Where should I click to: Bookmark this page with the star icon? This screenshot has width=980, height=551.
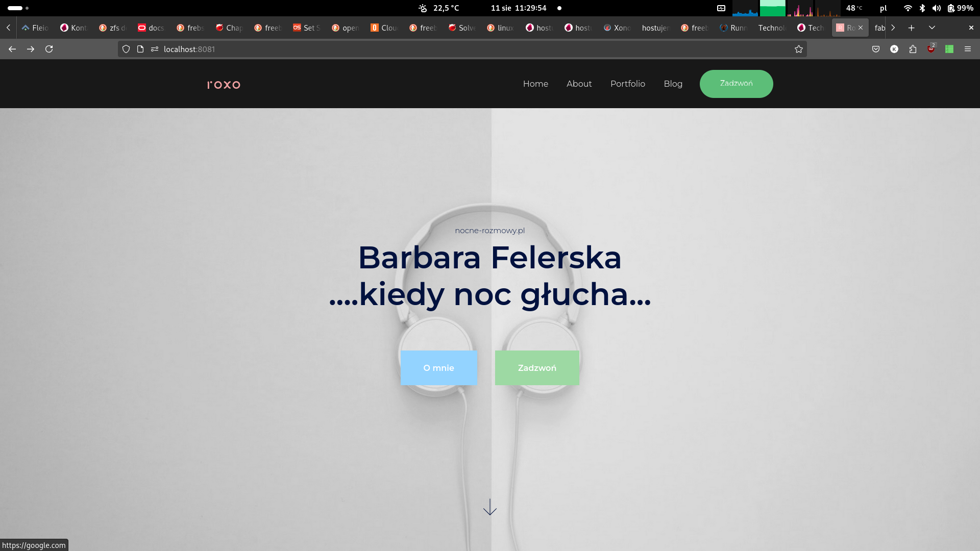click(799, 49)
